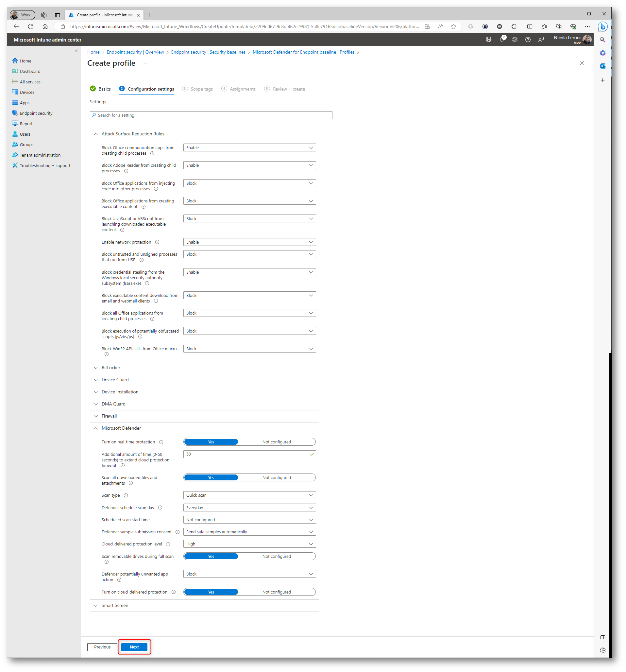Open Reports in sidebar

click(x=27, y=124)
